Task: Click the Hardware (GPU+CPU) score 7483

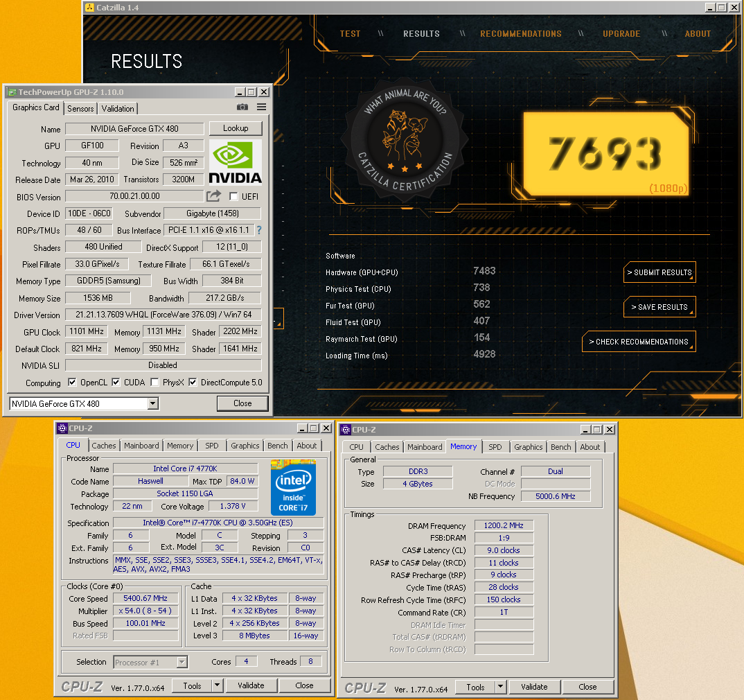Action: (x=484, y=271)
